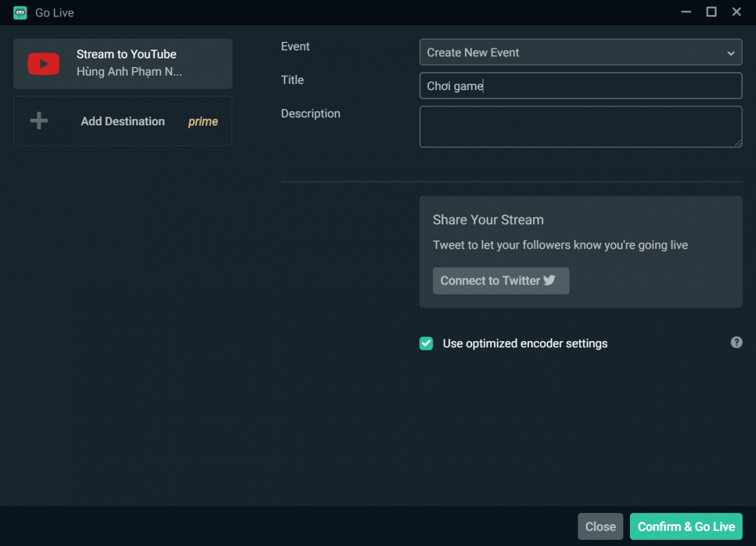This screenshot has width=756, height=546.
Task: Click the Hùng Anh Phạm N... account name
Action: [x=129, y=72]
